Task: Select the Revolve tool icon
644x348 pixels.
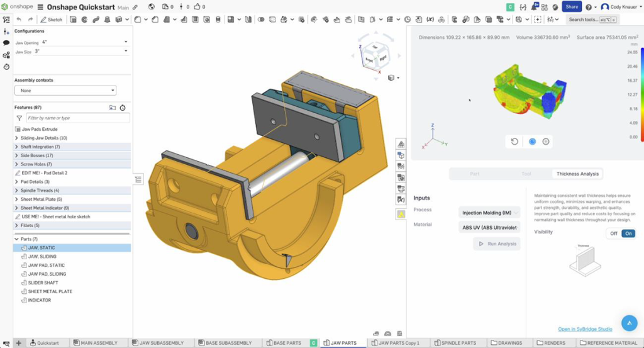Action: (85, 20)
